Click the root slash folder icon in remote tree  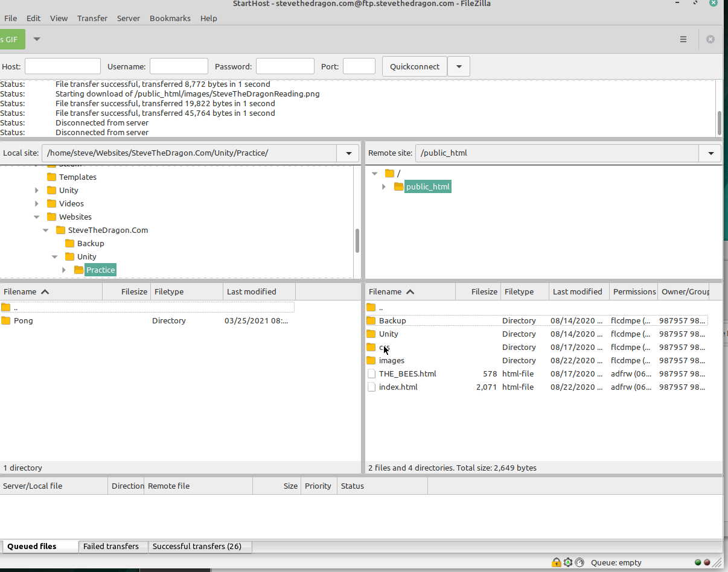(x=389, y=173)
